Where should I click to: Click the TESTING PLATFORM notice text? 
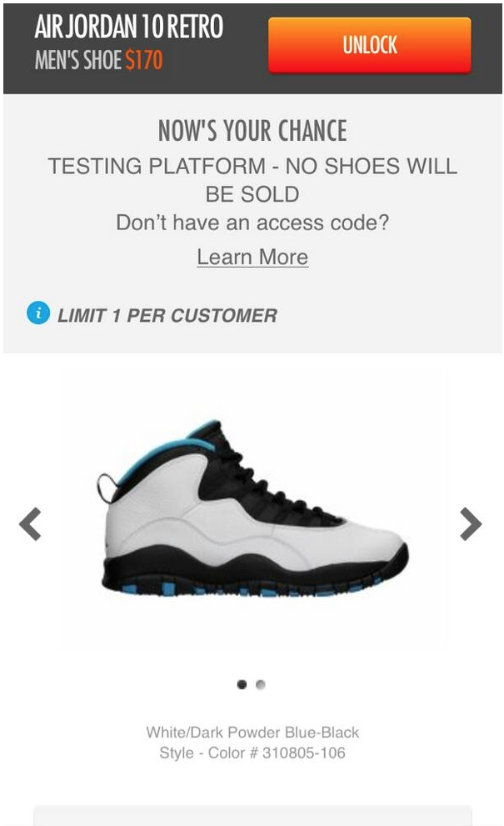point(252,180)
